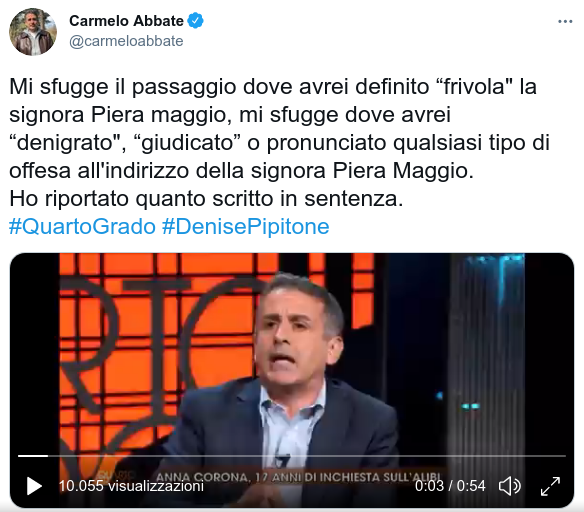Click the blue verified badge
The height and width of the screenshot is (512, 584).
pos(195,20)
